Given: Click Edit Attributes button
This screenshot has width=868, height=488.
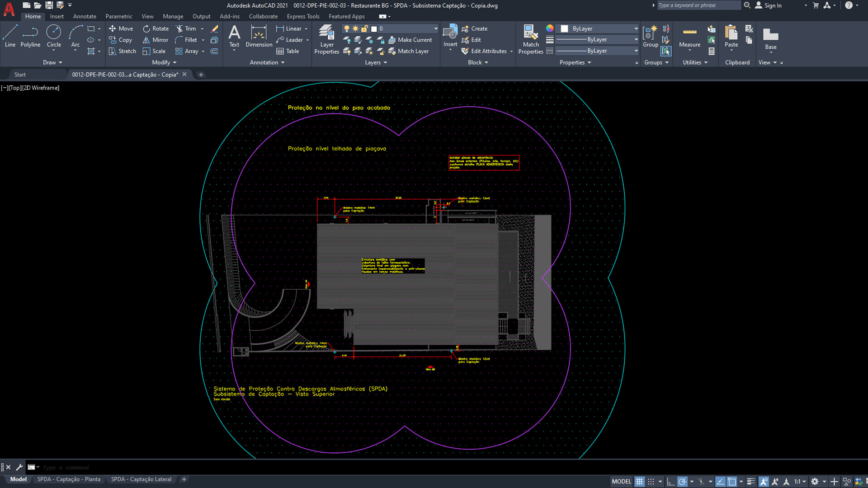Looking at the screenshot, I should pos(487,51).
